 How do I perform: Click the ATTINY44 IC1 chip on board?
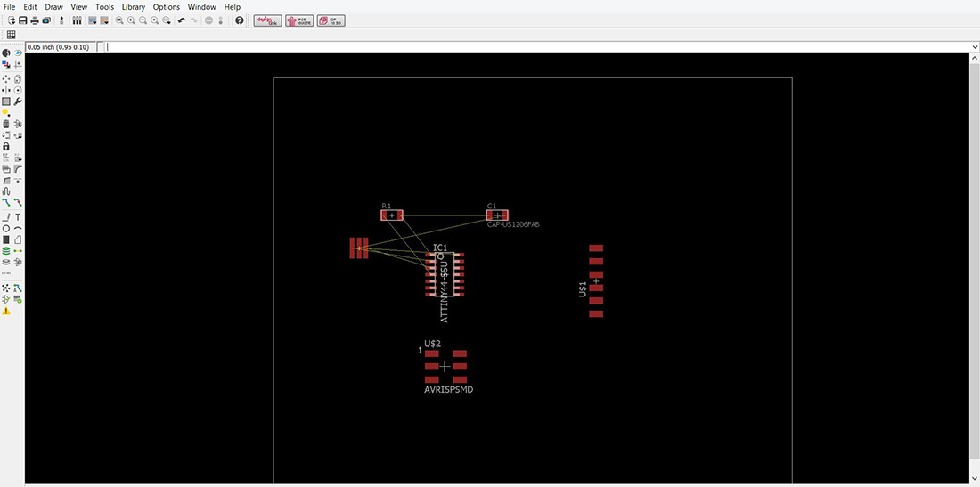[x=445, y=274]
